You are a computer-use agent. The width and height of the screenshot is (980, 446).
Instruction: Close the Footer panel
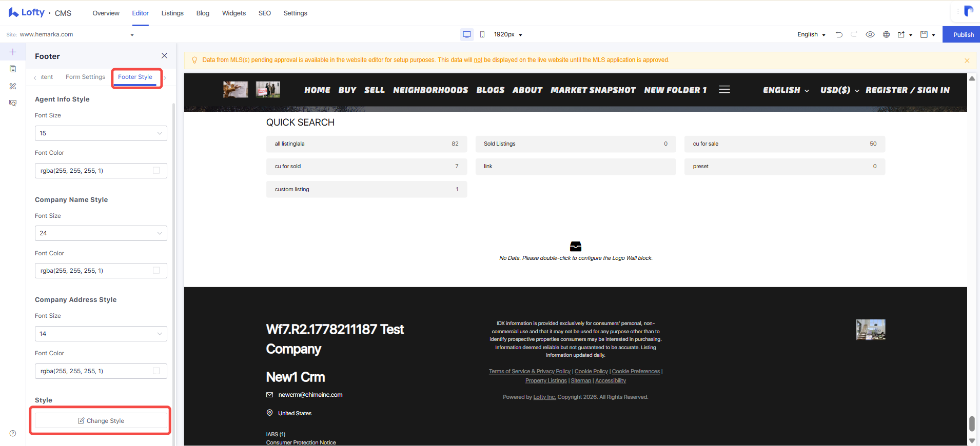coord(164,55)
